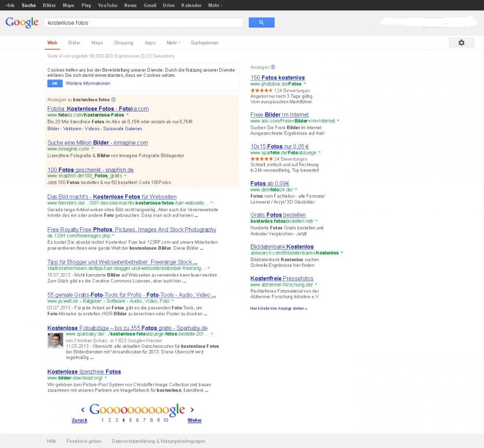Image resolution: width=484 pixels, height=448 pixels.
Task: Open Kalender from top bar
Action: [192, 5]
